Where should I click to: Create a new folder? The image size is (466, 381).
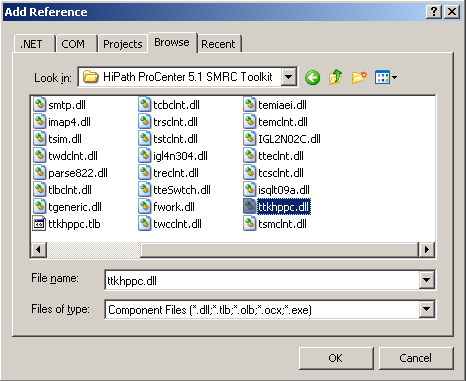(x=359, y=77)
